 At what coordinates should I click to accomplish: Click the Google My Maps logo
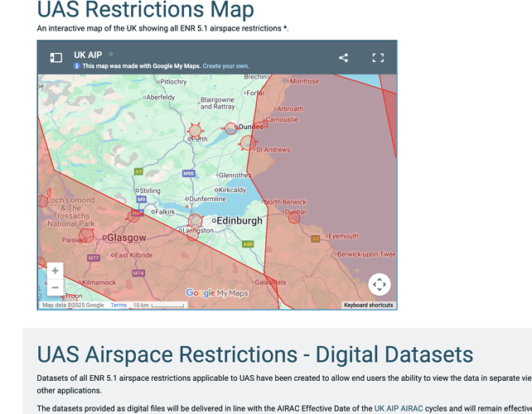click(x=216, y=293)
